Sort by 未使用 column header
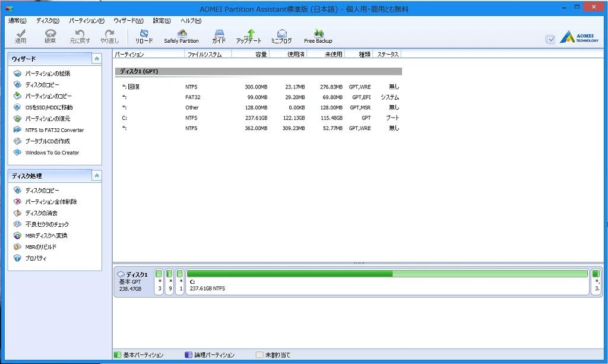The width and height of the screenshot is (608, 364). pos(325,54)
